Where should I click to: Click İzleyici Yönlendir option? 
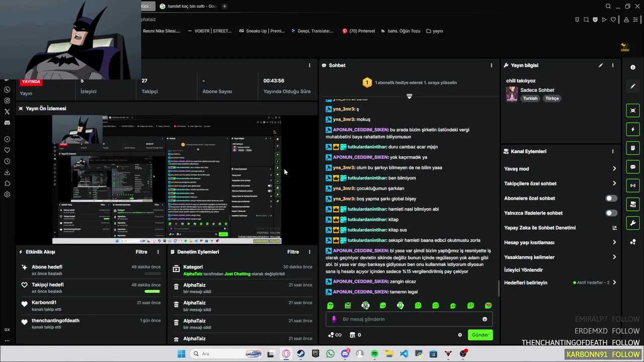523,270
